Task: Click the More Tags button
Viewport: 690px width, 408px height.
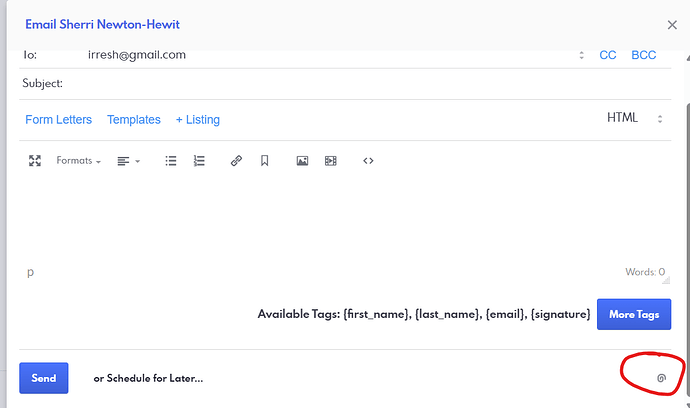Action: pos(634,314)
